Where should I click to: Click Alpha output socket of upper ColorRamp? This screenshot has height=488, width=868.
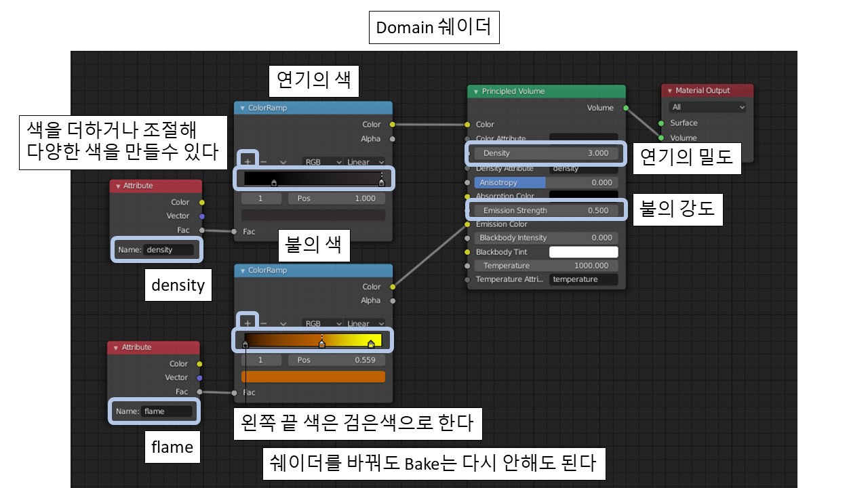392,139
